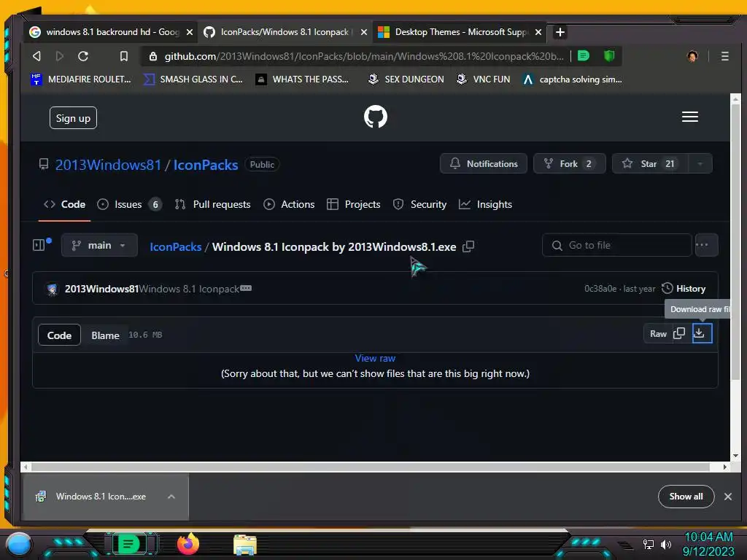Click the browser back arrow
Screen dimensions: 747x560
[36, 56]
